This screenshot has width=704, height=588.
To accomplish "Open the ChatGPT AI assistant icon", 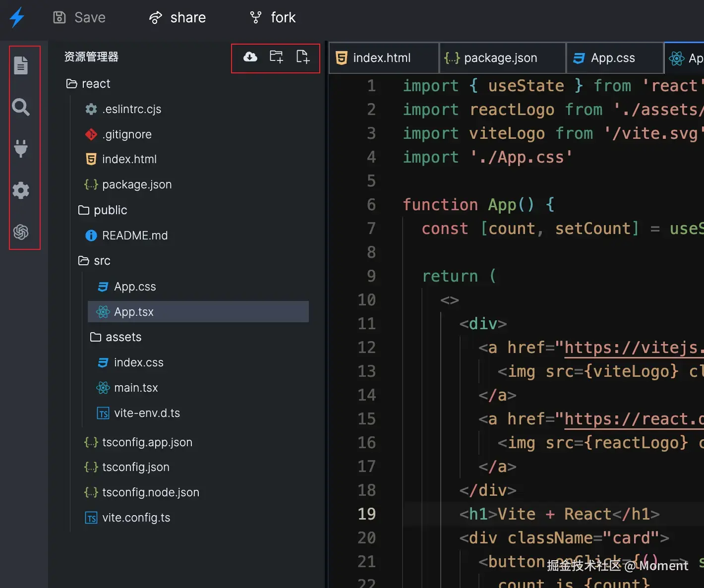I will (x=21, y=232).
